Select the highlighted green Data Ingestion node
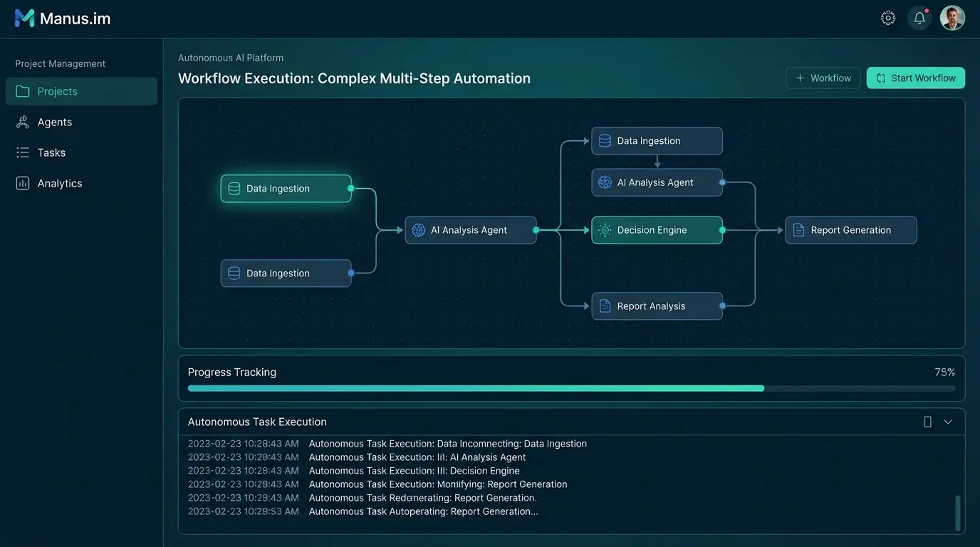This screenshot has height=547, width=980. (286, 189)
